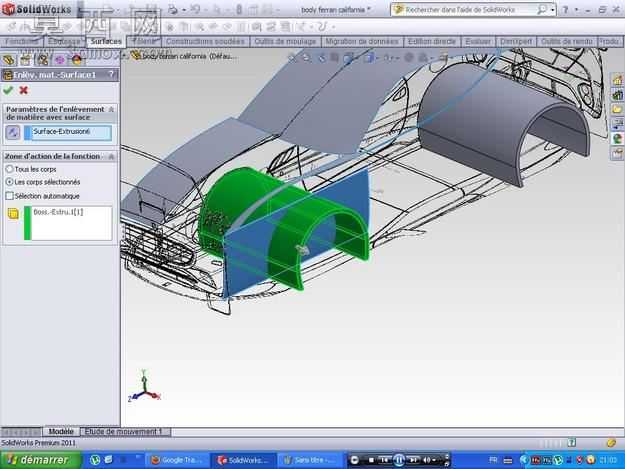Open Appearances sphere icon in task pane
This screenshot has width=625, height=469.
tap(617, 139)
